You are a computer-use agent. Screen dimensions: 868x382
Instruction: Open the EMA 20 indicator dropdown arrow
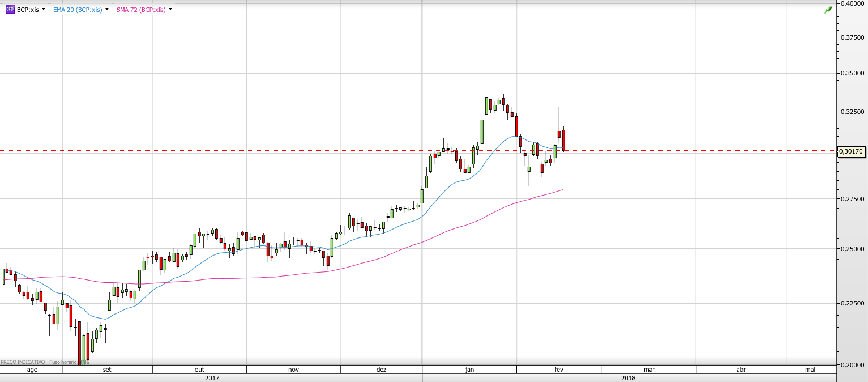pyautogui.click(x=106, y=9)
